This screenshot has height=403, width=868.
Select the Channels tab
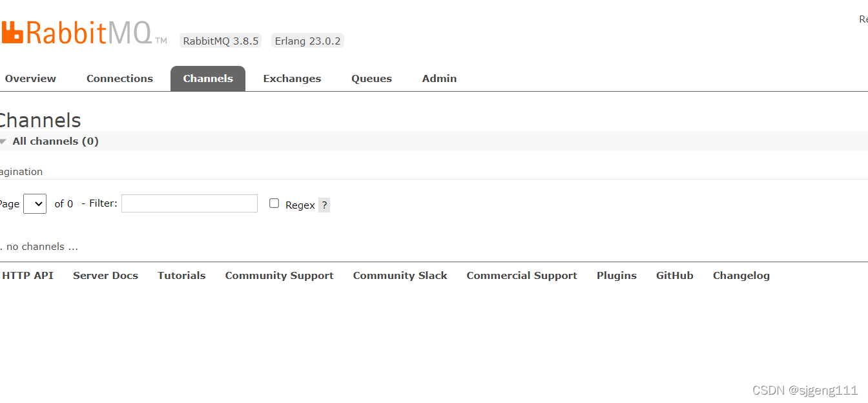click(208, 79)
